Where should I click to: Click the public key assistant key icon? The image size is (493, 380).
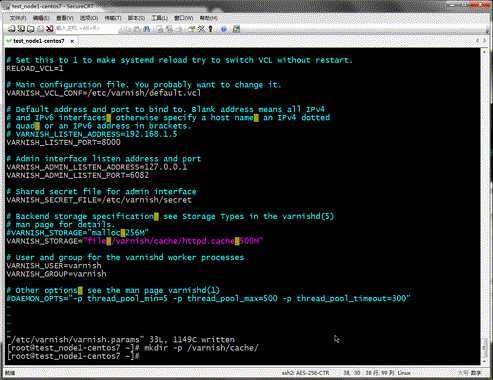(210, 29)
